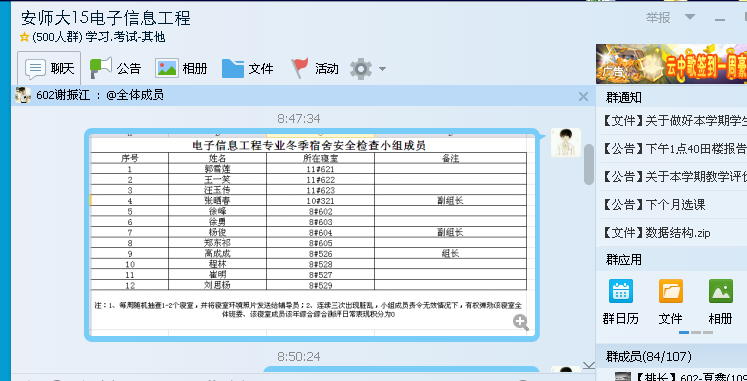
Task: Expand the dropdown arrow beside settings gear
Action: [x=382, y=70]
